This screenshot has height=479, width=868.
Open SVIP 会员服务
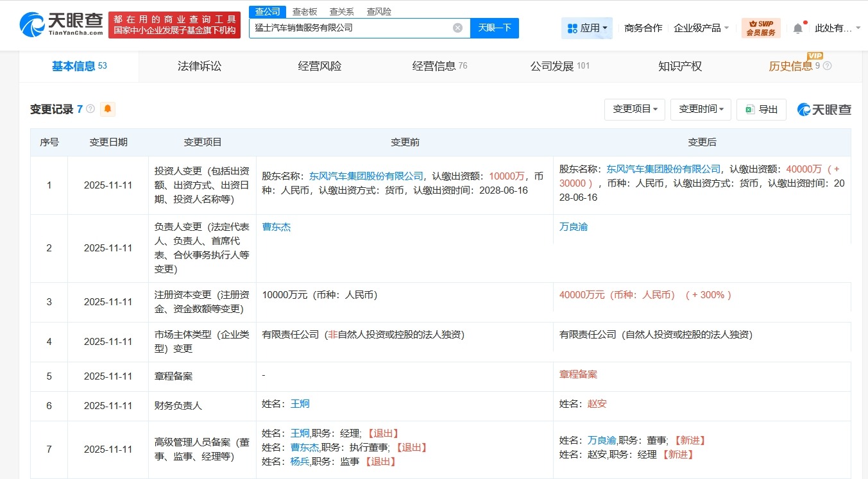pos(760,28)
